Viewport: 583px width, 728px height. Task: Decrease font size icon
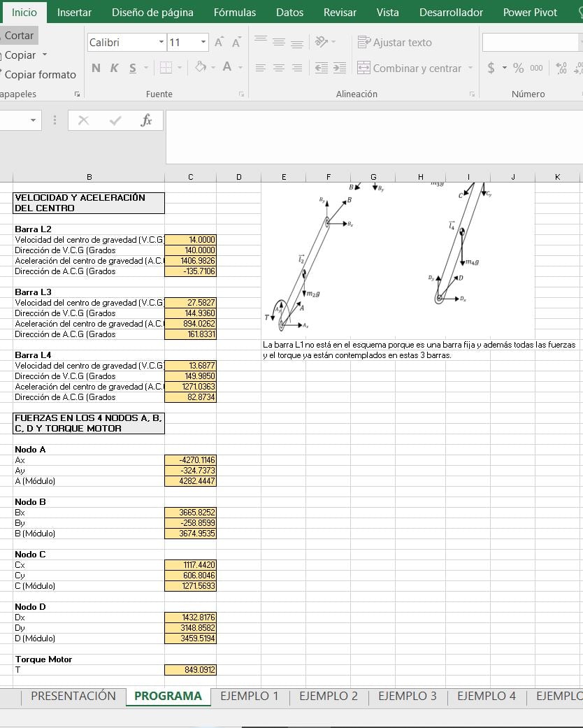[236, 43]
